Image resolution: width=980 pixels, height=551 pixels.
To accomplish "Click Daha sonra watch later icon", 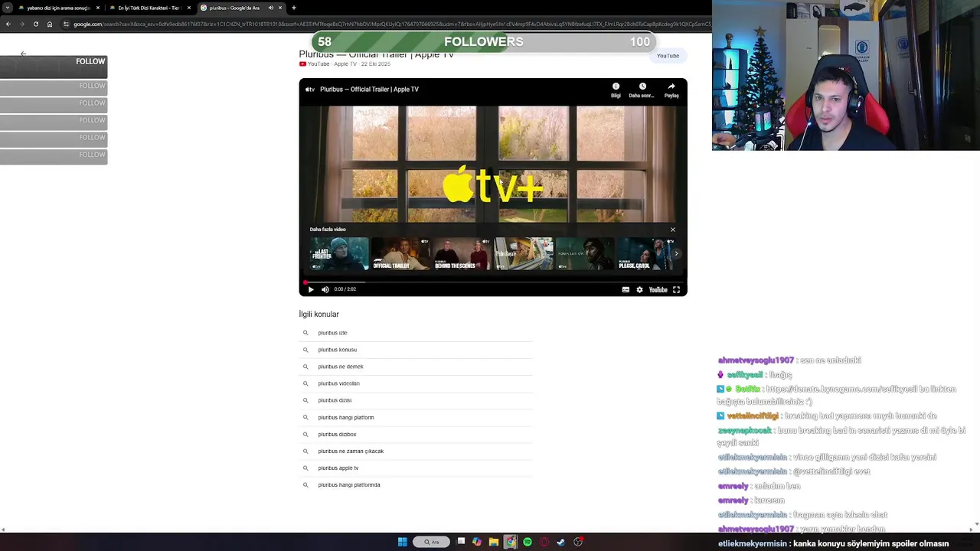I will coord(642,90).
